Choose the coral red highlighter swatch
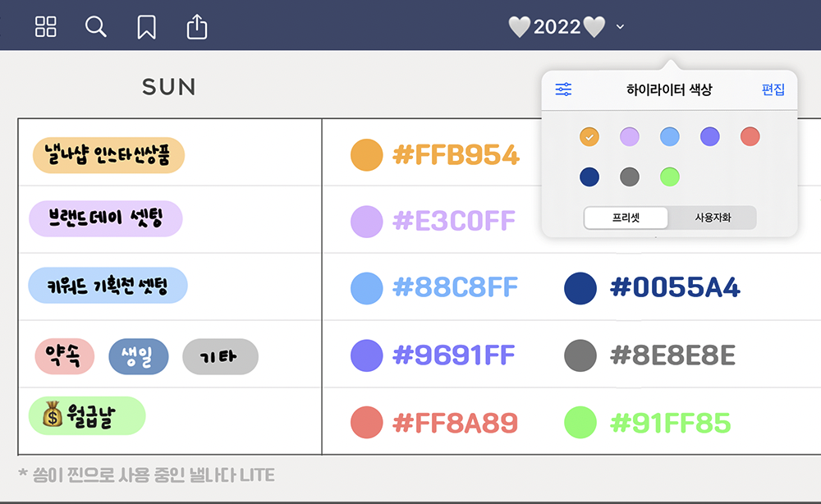Screen dimensions: 821x504 [750, 136]
